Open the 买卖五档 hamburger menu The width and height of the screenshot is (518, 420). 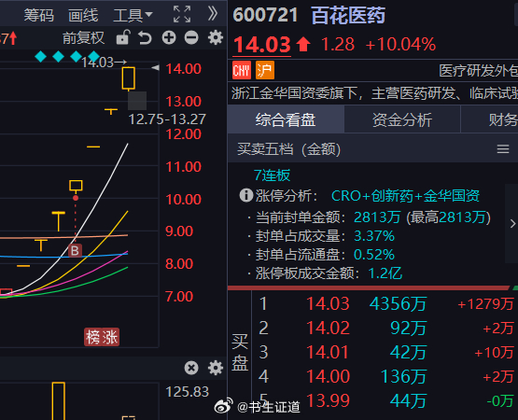[x=503, y=149]
